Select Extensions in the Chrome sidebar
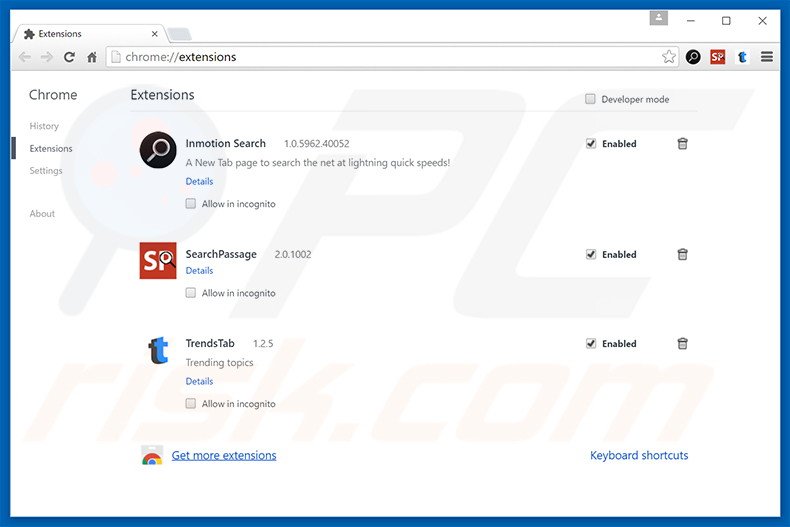This screenshot has height=527, width=790. (x=51, y=149)
